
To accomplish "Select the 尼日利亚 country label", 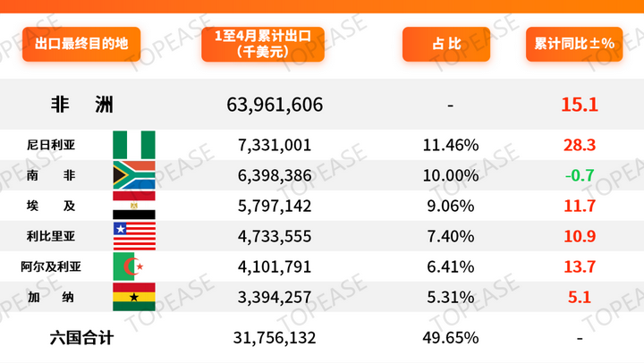I will point(51,145).
